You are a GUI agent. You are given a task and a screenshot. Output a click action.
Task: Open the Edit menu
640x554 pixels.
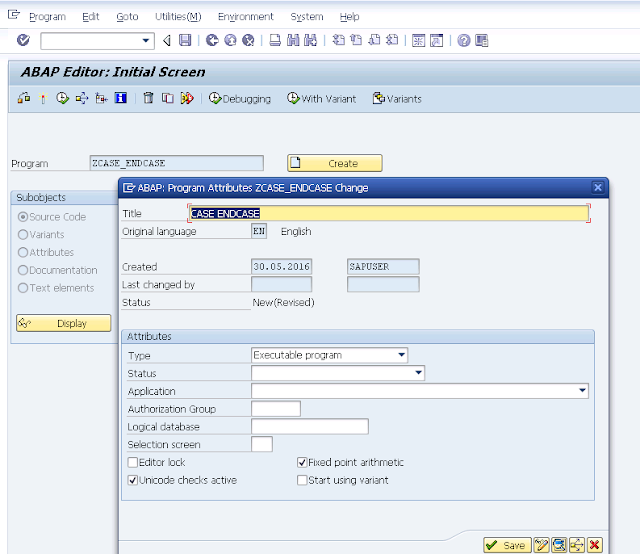(90, 17)
